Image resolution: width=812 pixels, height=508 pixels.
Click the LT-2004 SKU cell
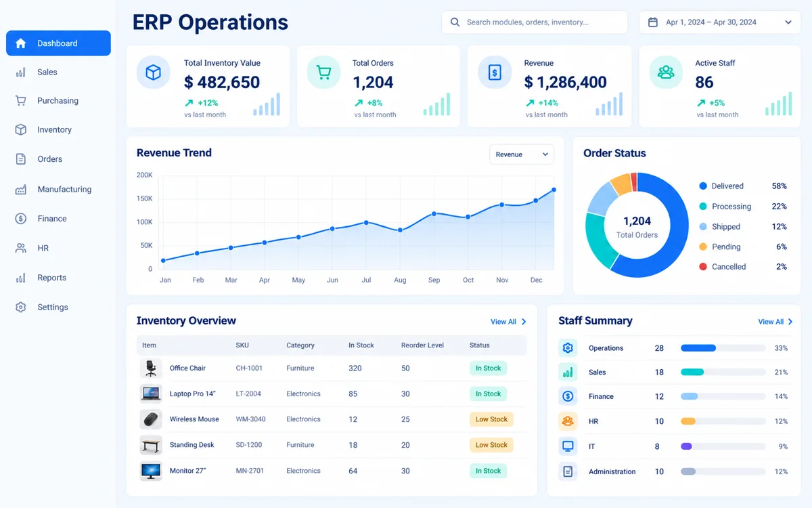pos(249,394)
